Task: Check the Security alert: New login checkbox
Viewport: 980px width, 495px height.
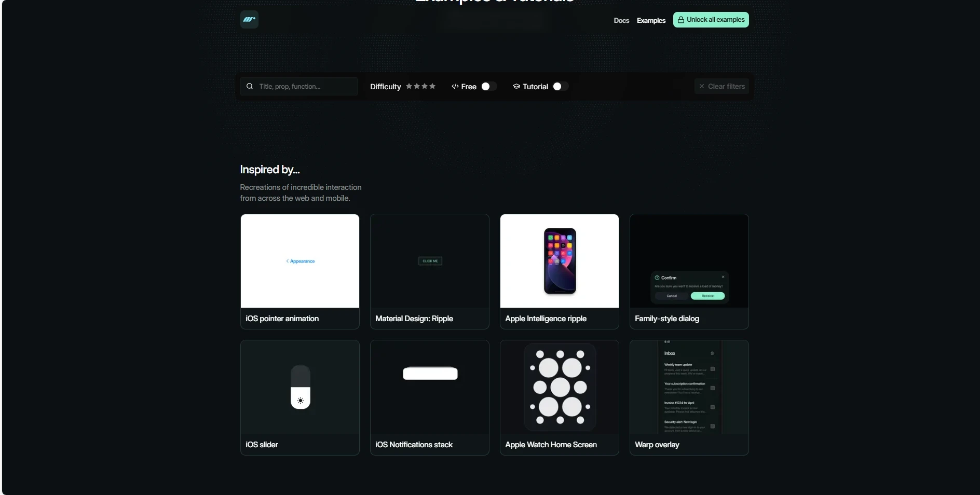Action: pos(713,426)
